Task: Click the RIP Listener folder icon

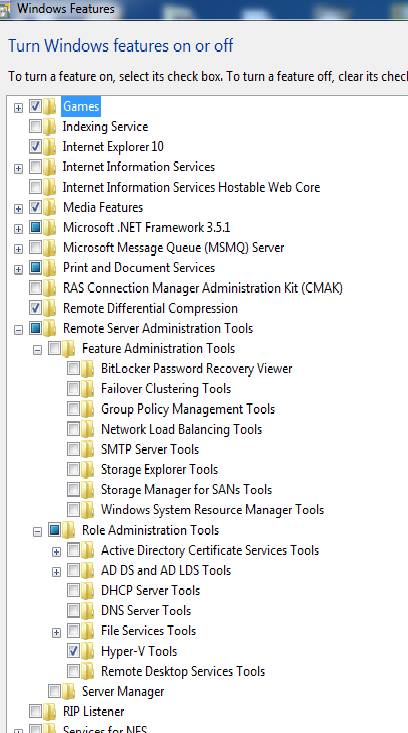Action: pos(50,711)
